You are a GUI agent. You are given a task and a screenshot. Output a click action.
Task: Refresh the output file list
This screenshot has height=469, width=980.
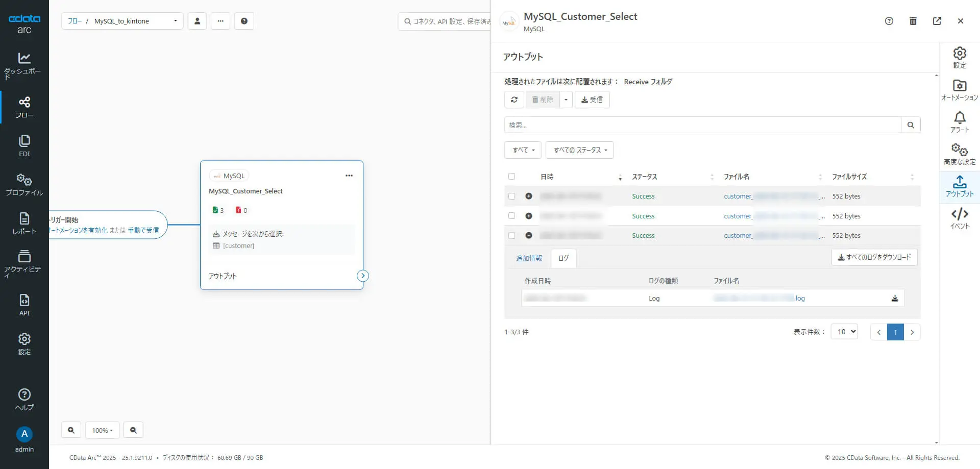(x=514, y=100)
